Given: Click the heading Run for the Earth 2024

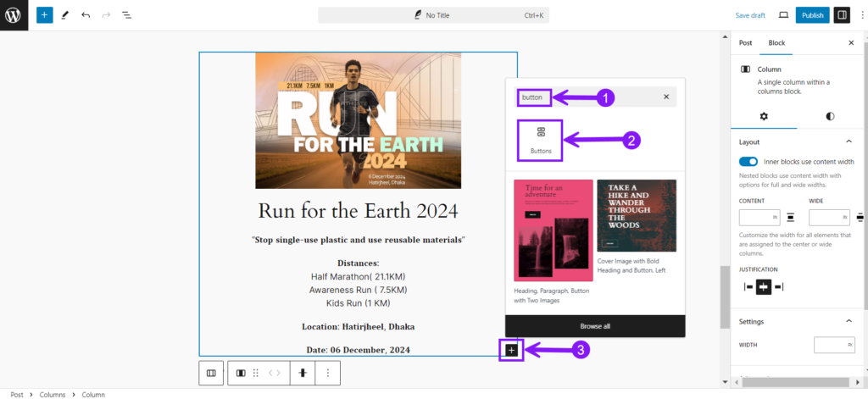Looking at the screenshot, I should point(359,211).
